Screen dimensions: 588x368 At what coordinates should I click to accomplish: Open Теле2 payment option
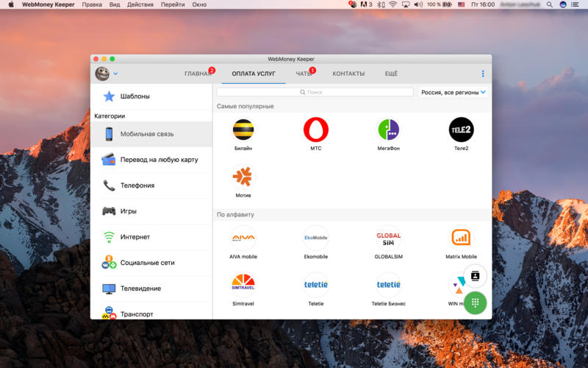462,130
